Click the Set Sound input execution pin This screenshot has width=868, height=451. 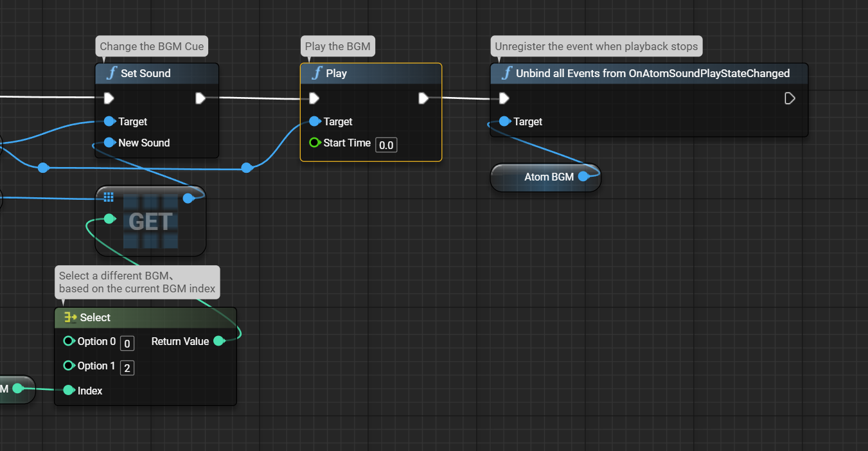click(x=109, y=98)
